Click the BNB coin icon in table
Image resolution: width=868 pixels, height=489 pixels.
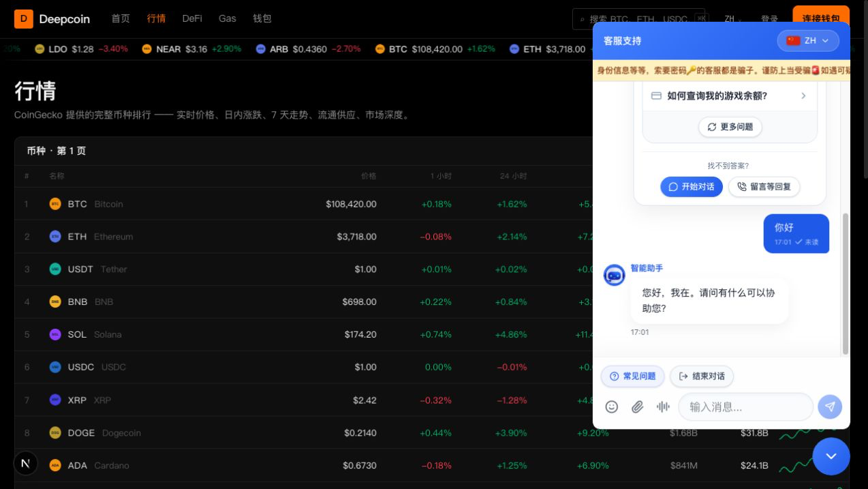(55, 301)
